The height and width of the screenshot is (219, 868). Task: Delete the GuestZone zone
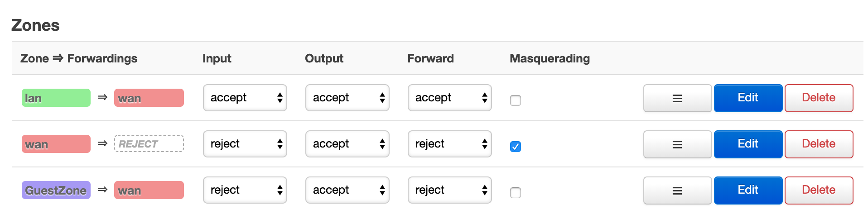(x=819, y=190)
